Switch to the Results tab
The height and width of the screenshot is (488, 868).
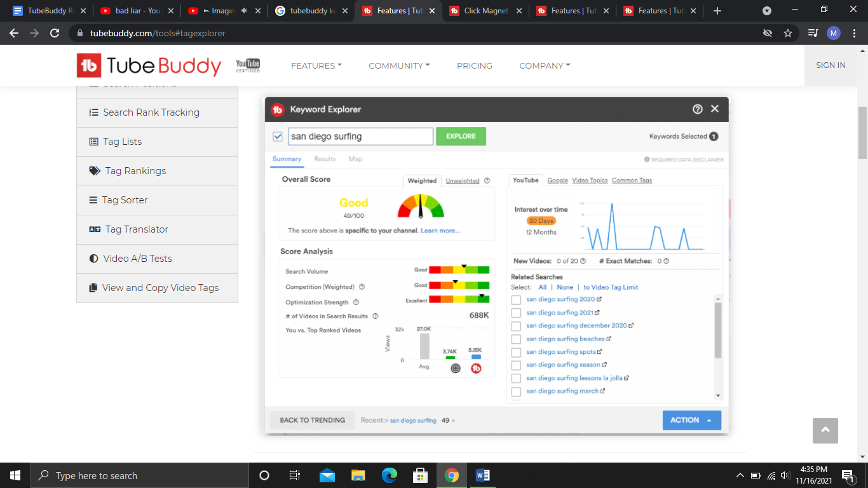pos(325,159)
